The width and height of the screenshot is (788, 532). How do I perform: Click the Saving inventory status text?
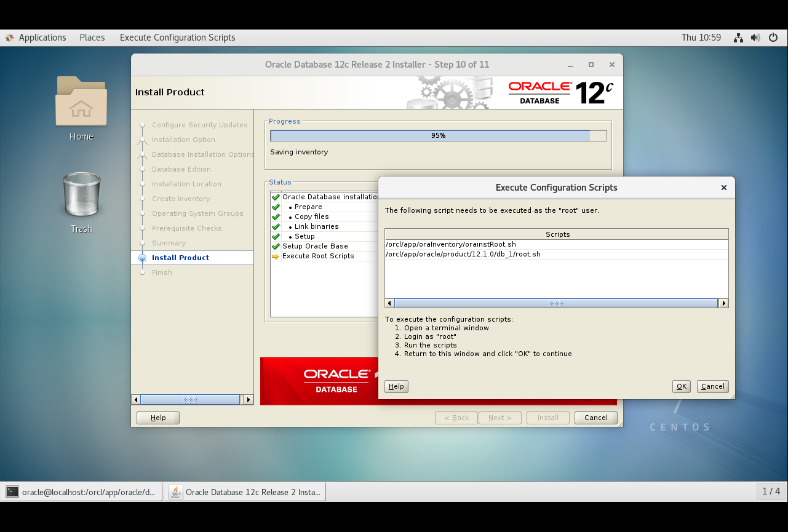[x=299, y=152]
